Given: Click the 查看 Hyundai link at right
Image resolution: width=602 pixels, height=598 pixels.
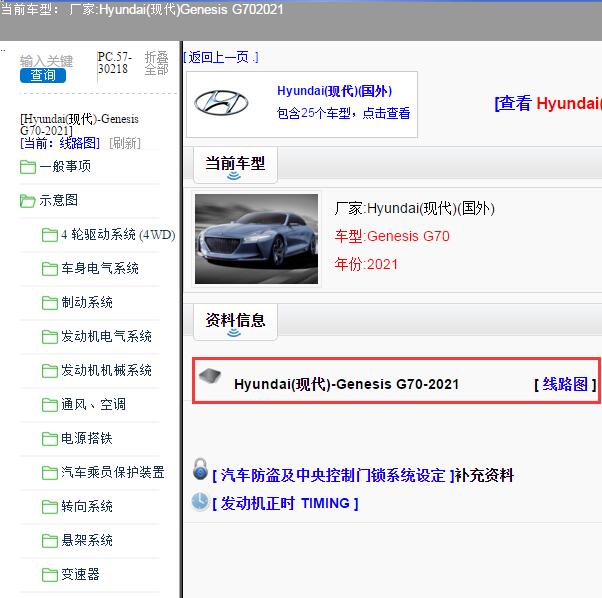Looking at the screenshot, I should click(548, 103).
